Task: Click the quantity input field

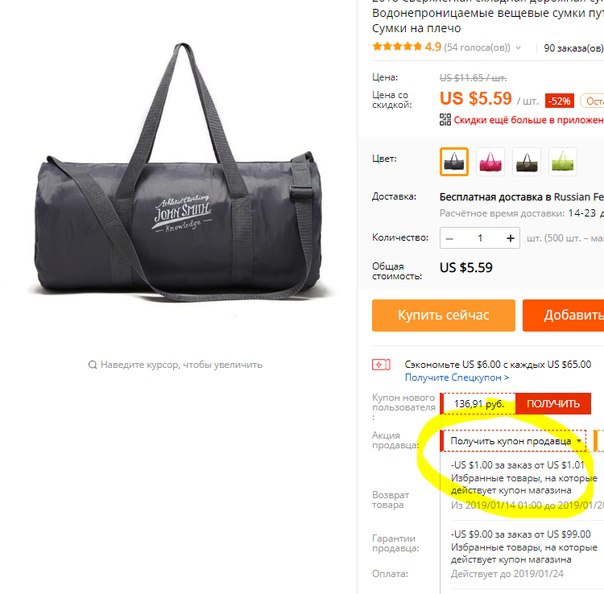Action: [x=480, y=238]
